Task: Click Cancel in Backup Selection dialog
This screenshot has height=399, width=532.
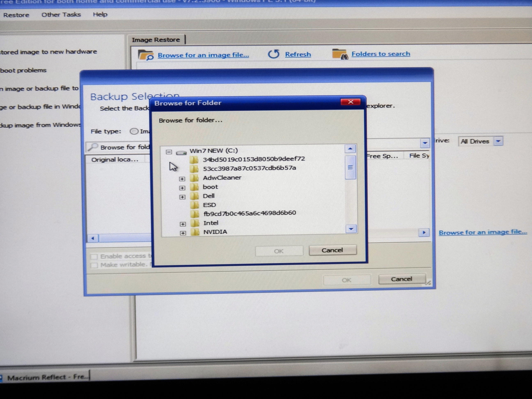Action: point(402,279)
